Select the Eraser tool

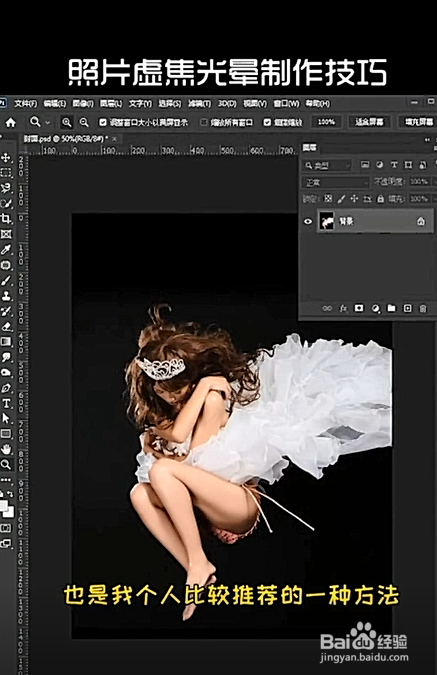tap(6, 327)
